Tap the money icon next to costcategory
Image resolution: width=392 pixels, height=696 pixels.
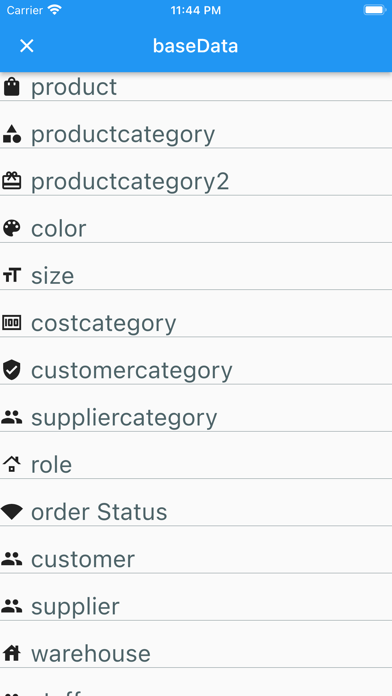(x=12, y=323)
